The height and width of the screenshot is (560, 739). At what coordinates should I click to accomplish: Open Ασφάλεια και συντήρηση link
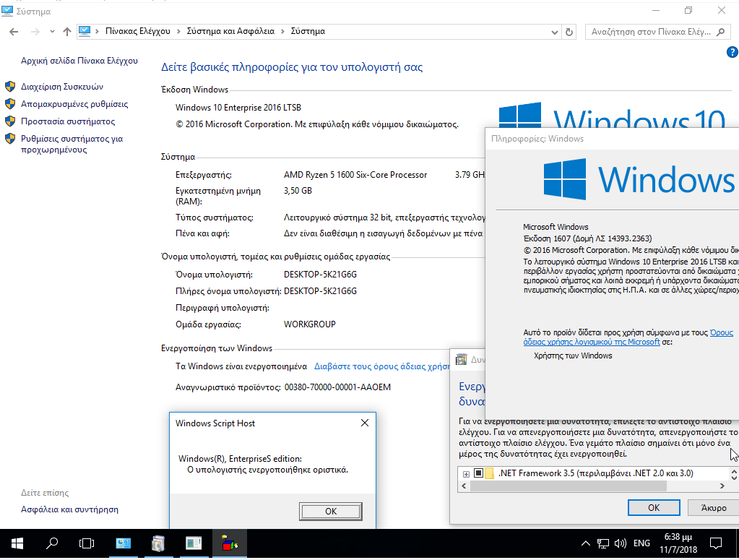[x=70, y=509]
